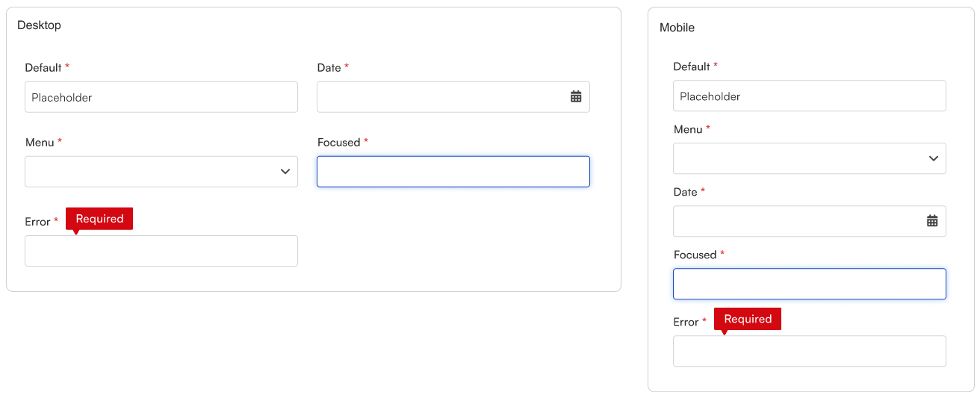Click the Mobile Focused text field
Image resolution: width=980 pixels, height=398 pixels.
(x=810, y=284)
